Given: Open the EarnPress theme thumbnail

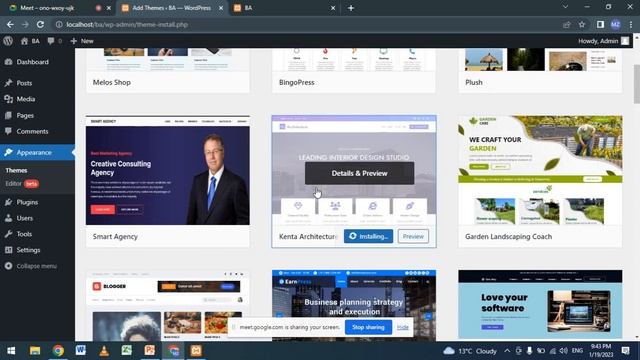Looking at the screenshot, I should [x=354, y=305].
